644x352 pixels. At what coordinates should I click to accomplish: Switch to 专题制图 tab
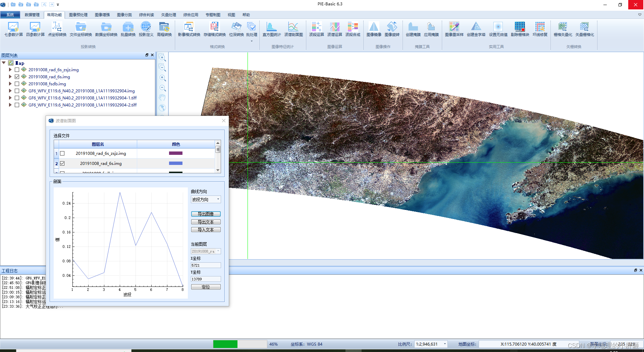point(213,15)
